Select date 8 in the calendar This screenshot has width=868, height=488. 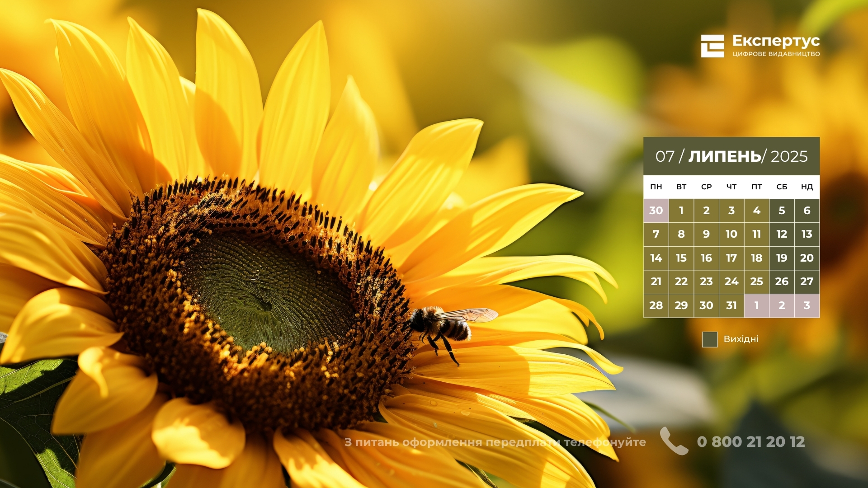681,234
